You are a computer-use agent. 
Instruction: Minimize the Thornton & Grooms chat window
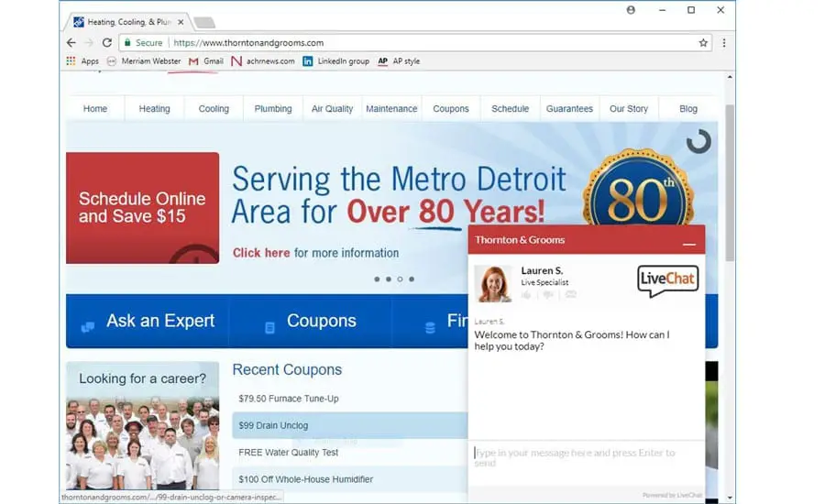click(688, 244)
